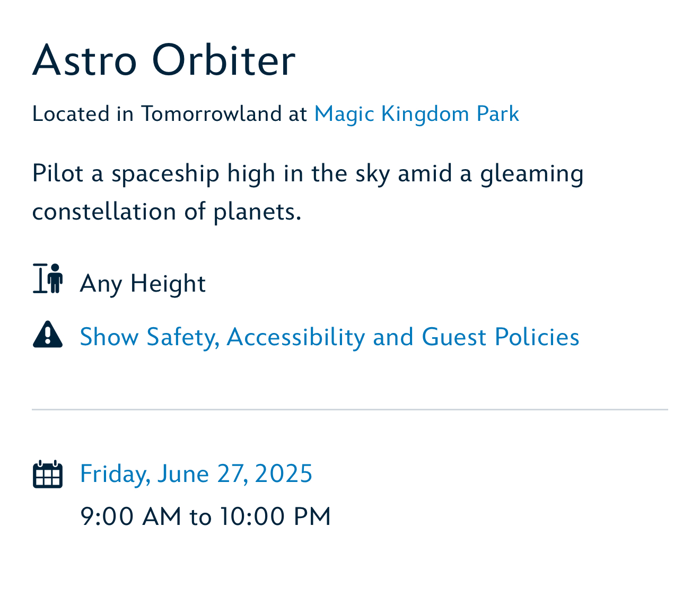Click the horizontal divider line

point(350,410)
